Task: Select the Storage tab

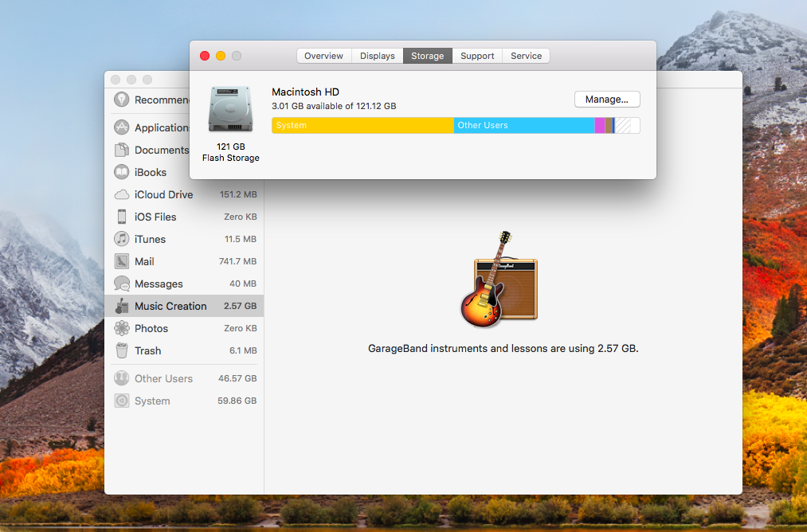Action: click(x=427, y=56)
